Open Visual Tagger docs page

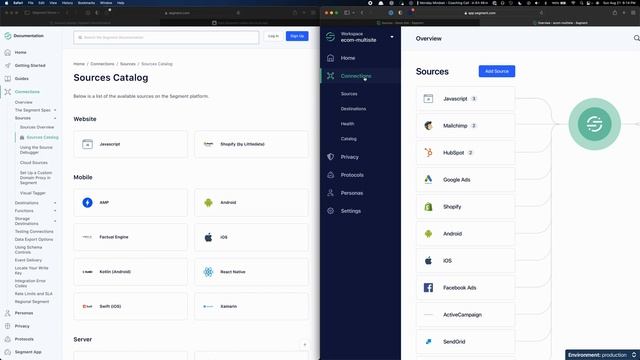point(33,193)
